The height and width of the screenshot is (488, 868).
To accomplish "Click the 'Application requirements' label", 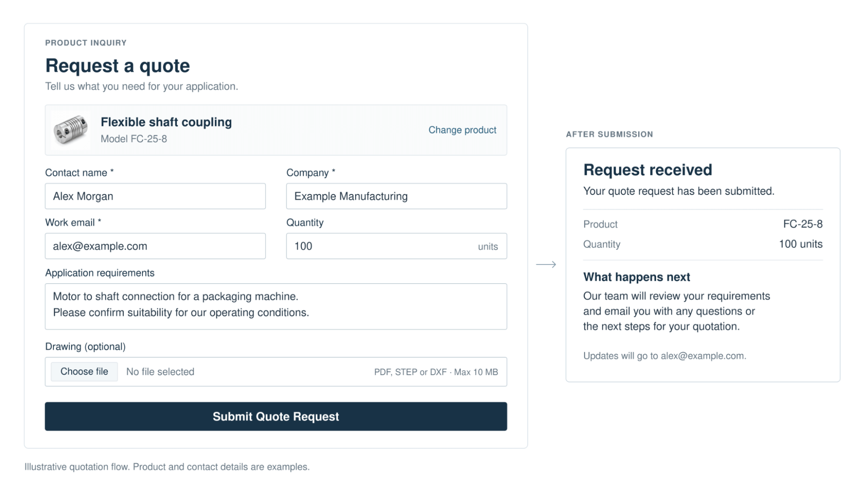I will pyautogui.click(x=99, y=273).
